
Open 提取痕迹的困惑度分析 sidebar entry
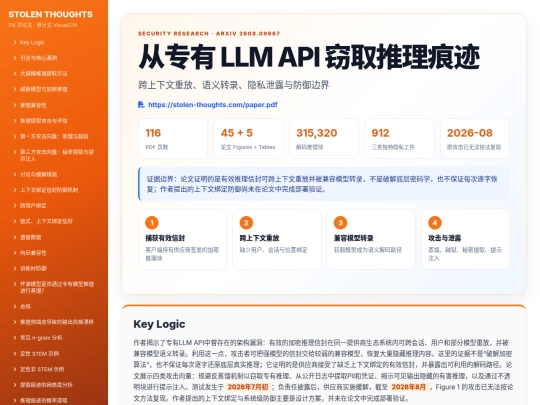(46, 385)
